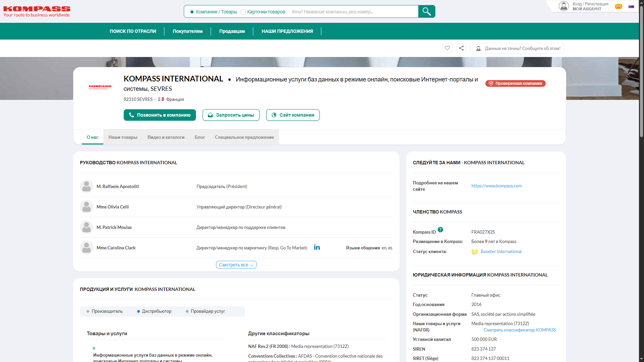Image resolution: width=644 pixels, height=362 pixels.
Task: Select the Компании / Товары radio option
Action: click(192, 12)
